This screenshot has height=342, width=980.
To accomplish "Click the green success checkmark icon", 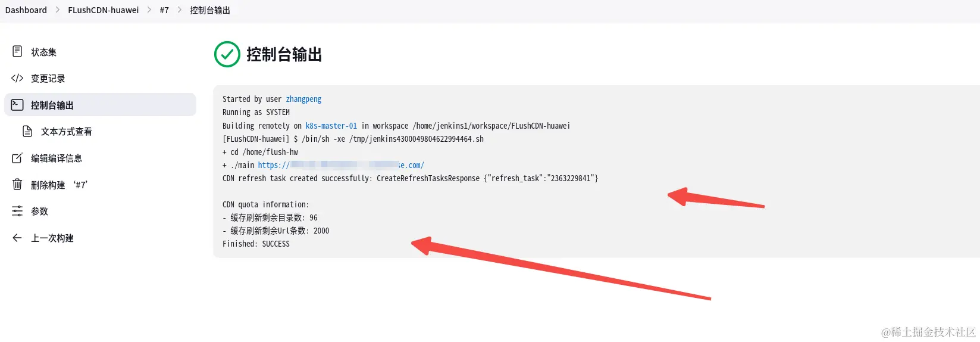I will click(227, 54).
